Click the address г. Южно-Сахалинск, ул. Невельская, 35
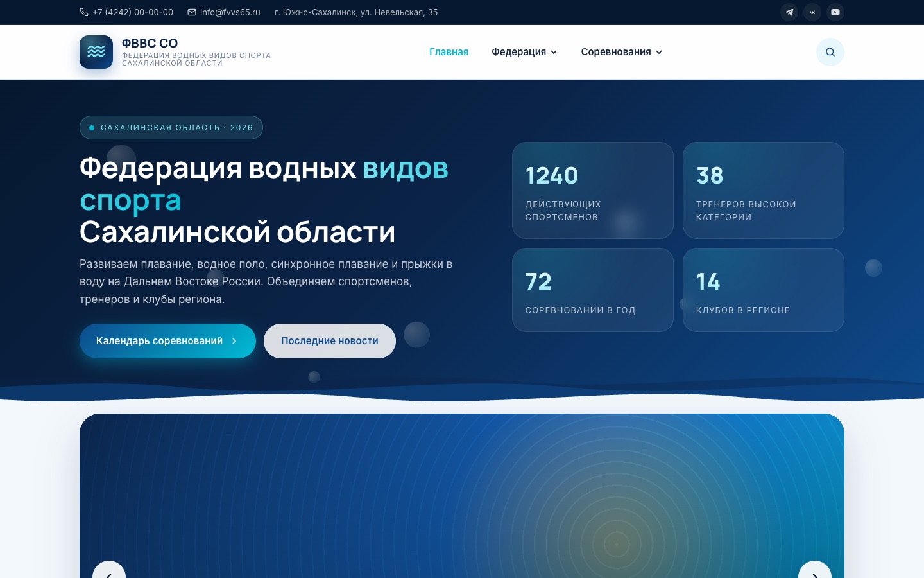Image resolution: width=924 pixels, height=578 pixels. (x=356, y=12)
